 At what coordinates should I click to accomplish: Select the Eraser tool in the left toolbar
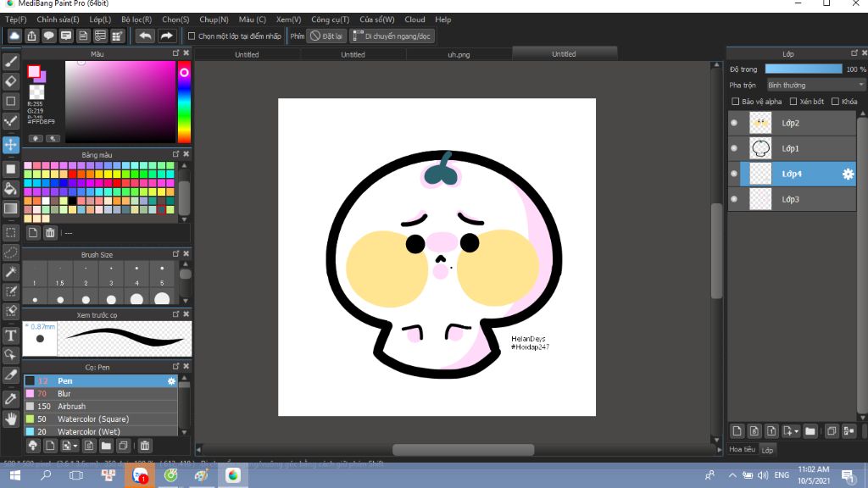10,81
